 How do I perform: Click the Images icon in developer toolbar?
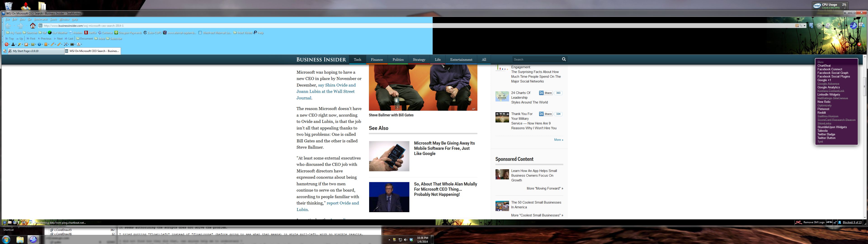tap(33, 45)
